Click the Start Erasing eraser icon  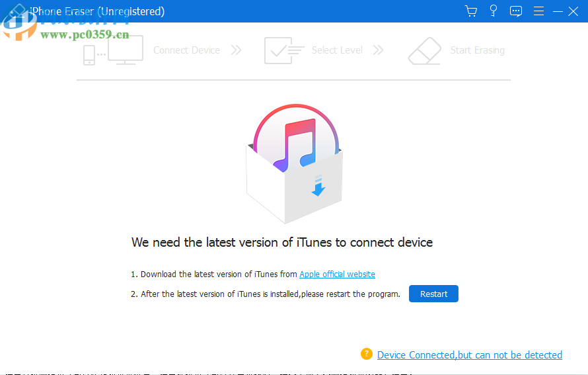[x=423, y=51]
